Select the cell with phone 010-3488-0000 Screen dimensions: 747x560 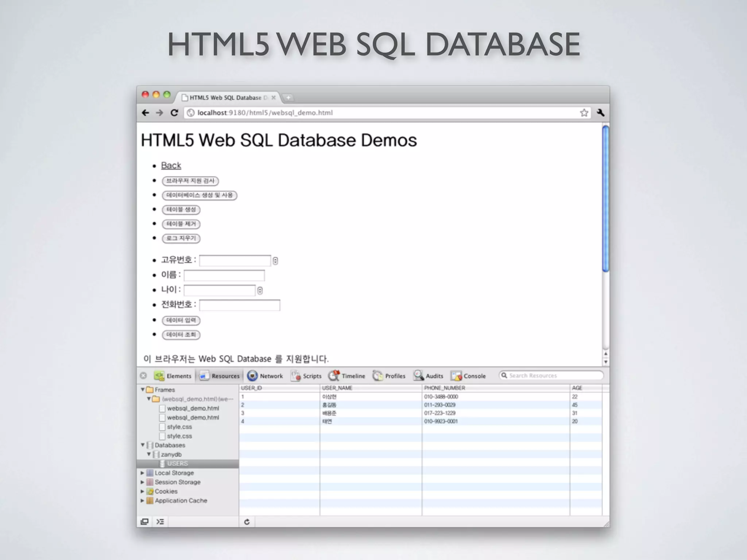click(x=496, y=397)
